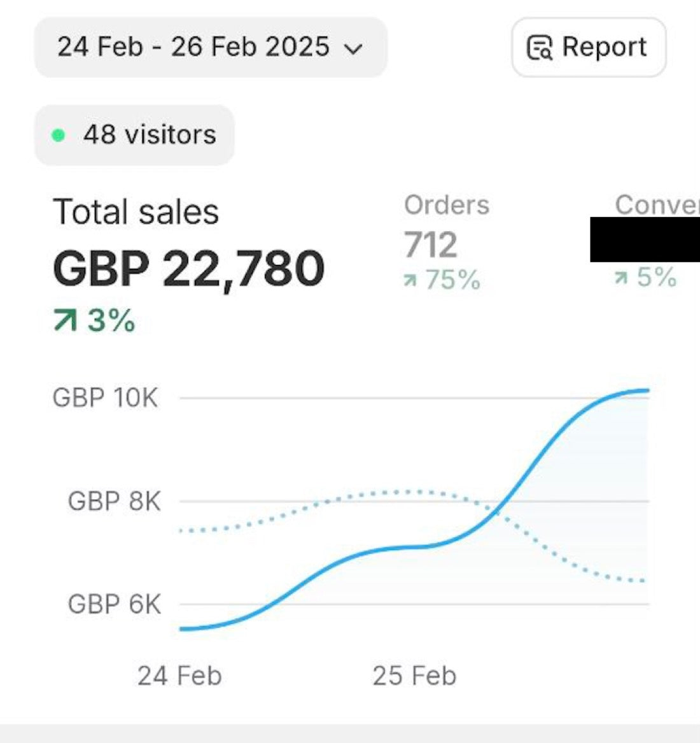Screen dimensions: 700x743
Task: Click the 712 orders count
Action: (431, 244)
